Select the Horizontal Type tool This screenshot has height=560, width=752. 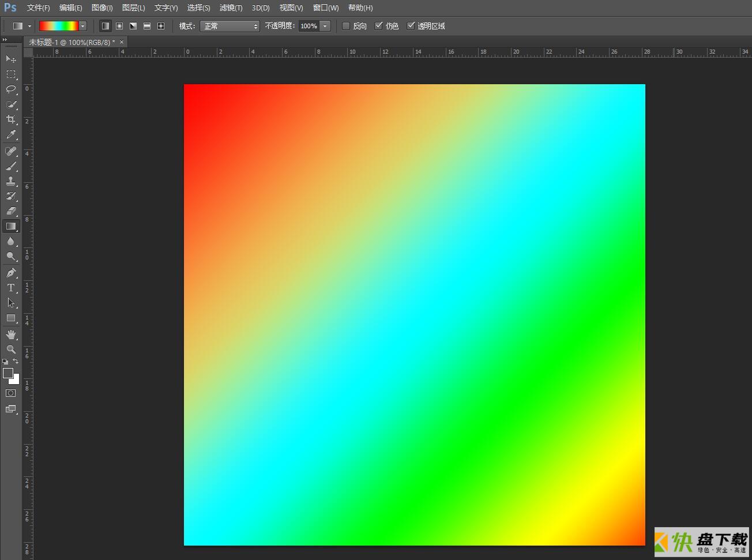(x=11, y=288)
